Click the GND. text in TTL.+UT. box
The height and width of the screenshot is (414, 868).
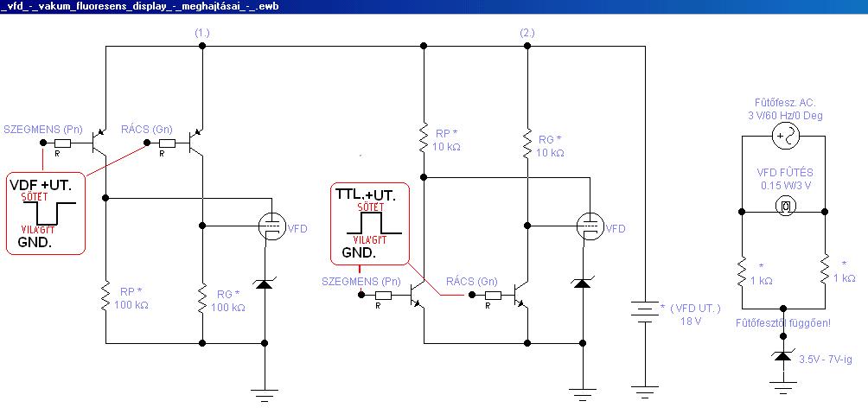359,253
